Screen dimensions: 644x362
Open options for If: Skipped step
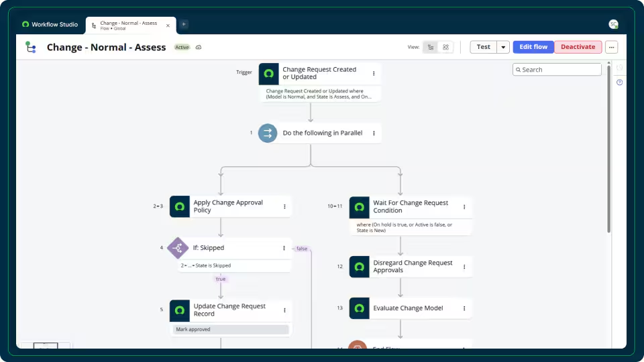[284, 248]
